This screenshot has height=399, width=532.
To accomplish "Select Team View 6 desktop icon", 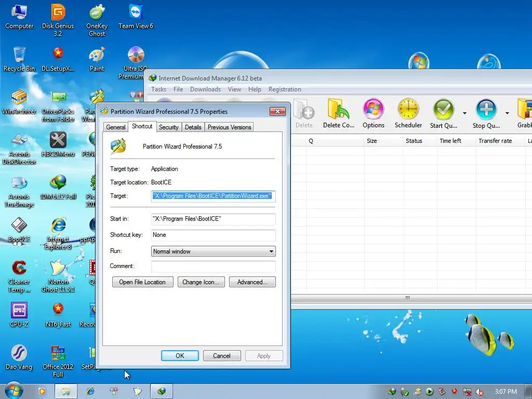I will coord(136,17).
